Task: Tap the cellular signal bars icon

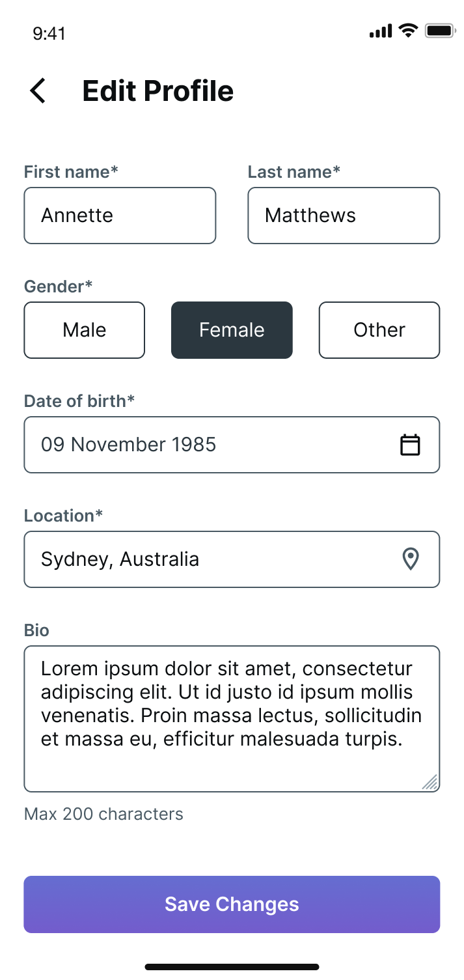Action: click(x=381, y=31)
